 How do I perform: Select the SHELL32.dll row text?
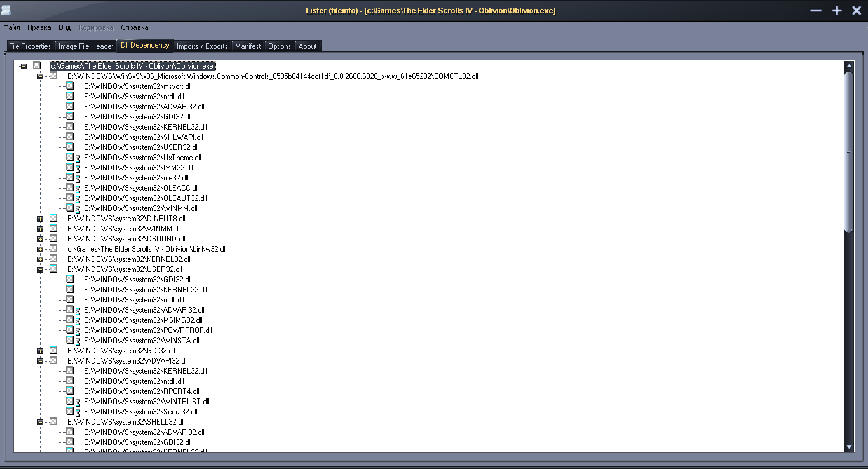126,421
